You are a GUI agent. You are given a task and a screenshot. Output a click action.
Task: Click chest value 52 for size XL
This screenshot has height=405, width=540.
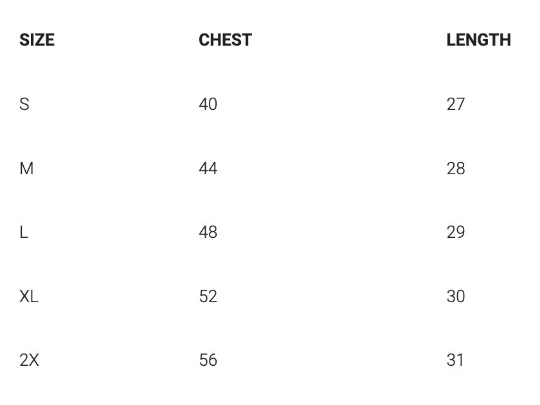(208, 297)
